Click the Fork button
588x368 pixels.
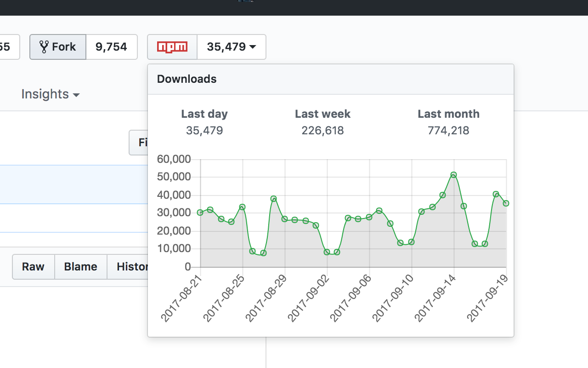[57, 46]
